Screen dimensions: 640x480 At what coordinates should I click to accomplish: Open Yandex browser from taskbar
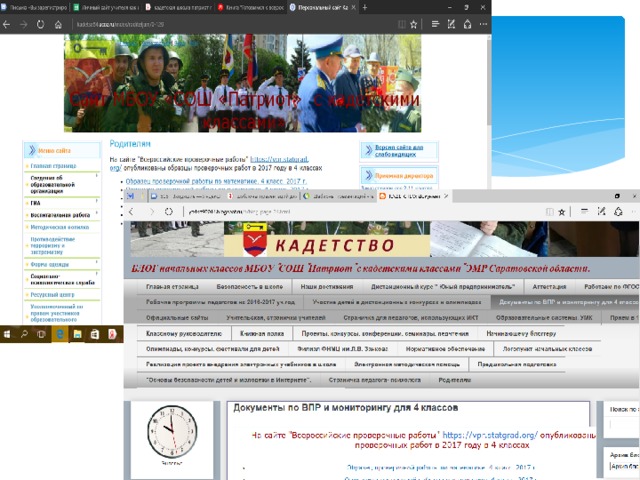tap(112, 334)
